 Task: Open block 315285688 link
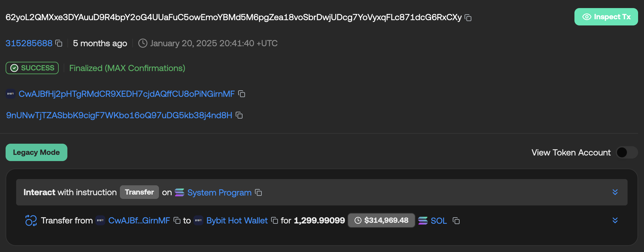29,43
